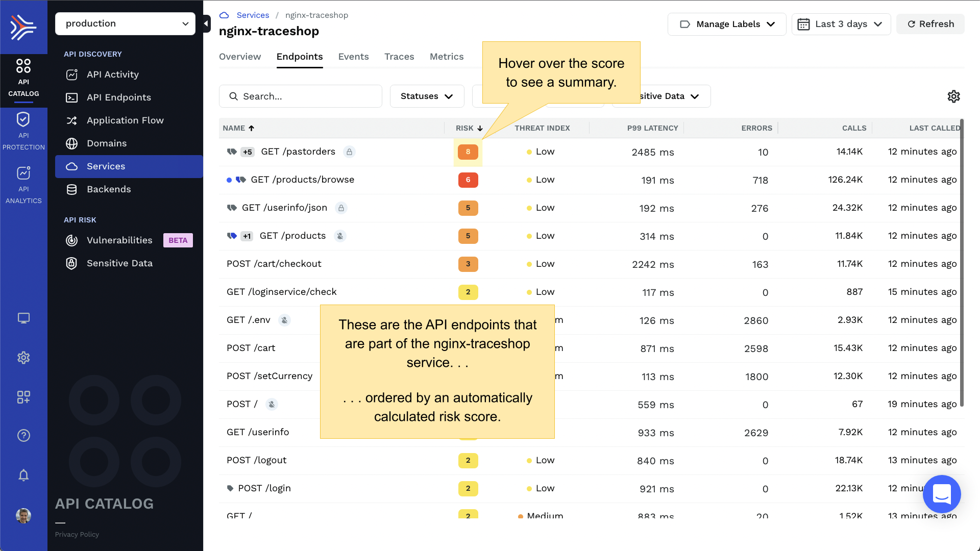Screen dimensions: 980x551
Task: Open API Analytics section icon
Action: pos(23,173)
